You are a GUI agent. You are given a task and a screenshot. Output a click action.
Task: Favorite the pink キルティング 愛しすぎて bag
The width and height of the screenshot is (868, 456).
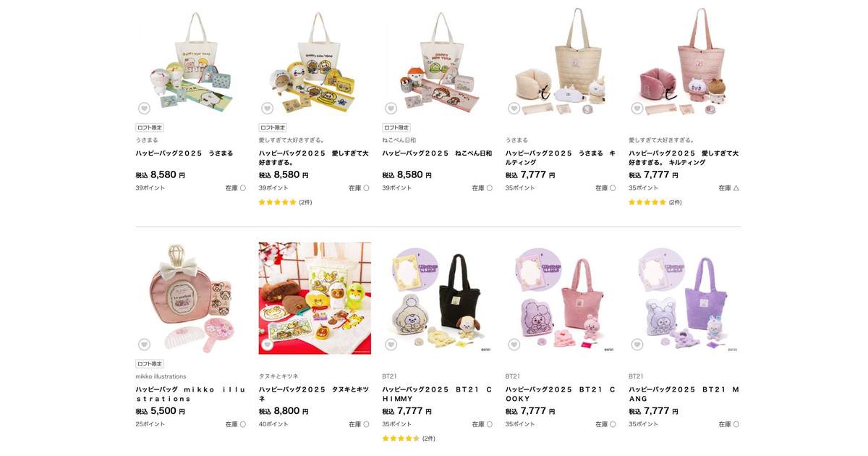click(637, 108)
